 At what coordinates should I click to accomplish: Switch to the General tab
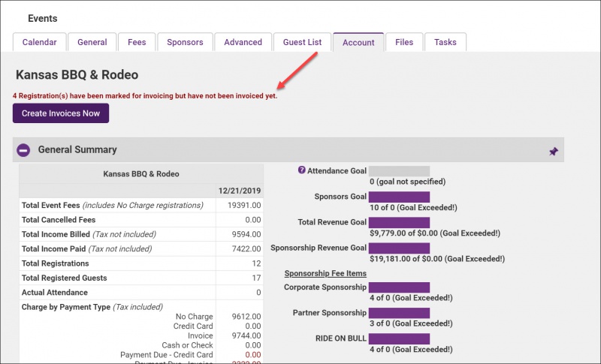(92, 43)
